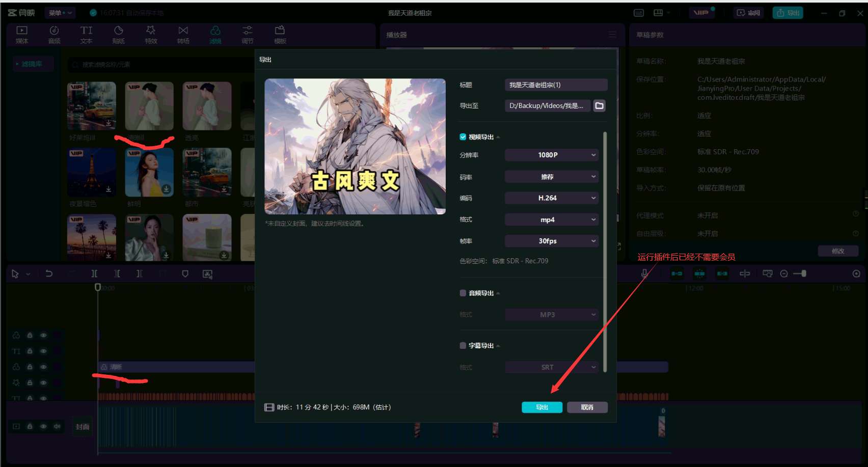Screen dimensions: 868x467
Task: Open the 编码 H.264 dropdown
Action: pyautogui.click(x=551, y=198)
